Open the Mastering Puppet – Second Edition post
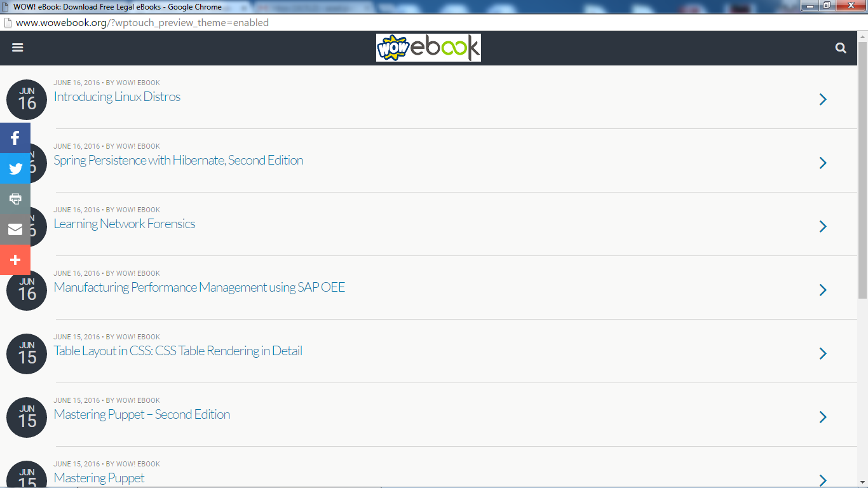Viewport: 868px width, 488px height. (142, 414)
